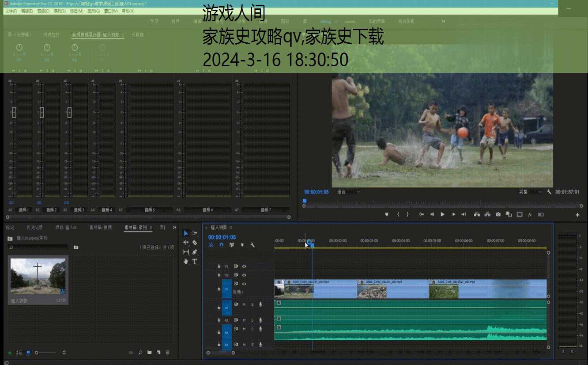Solo audio track A3 in timeline
Image resolution: width=588 pixels, height=365 pixels.
click(253, 329)
